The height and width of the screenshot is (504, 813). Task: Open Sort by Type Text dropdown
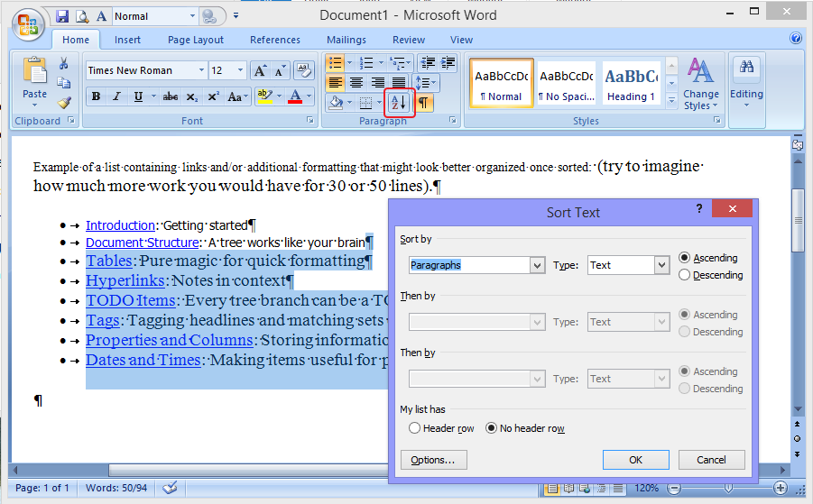(x=661, y=265)
